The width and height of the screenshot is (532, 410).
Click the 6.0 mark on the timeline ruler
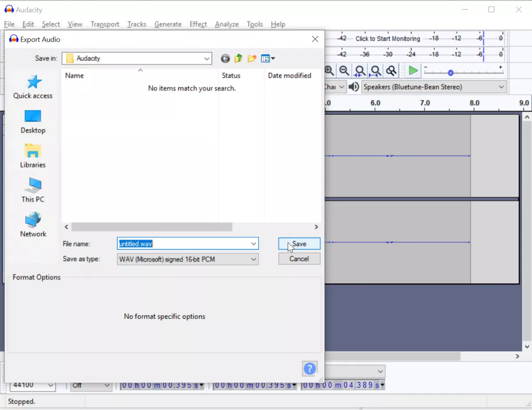(375, 103)
